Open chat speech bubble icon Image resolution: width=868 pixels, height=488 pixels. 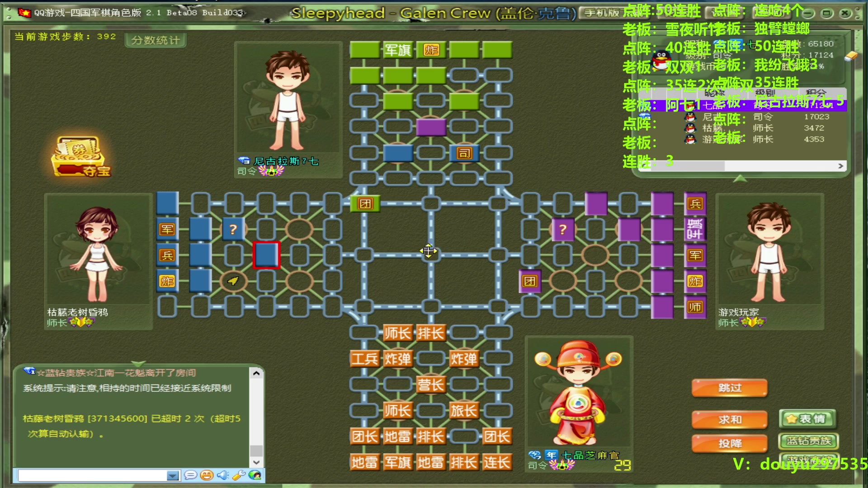pos(190,475)
